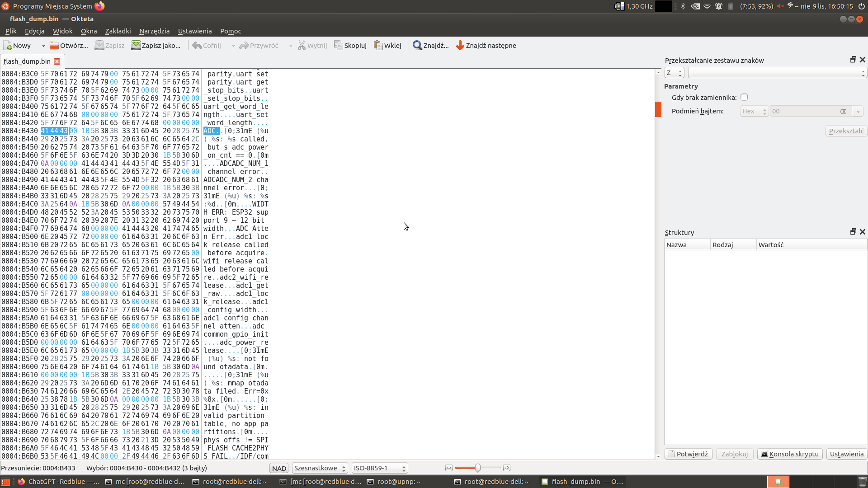Open file with Otwórz toolbar icon
The image size is (868, 488).
54,46
